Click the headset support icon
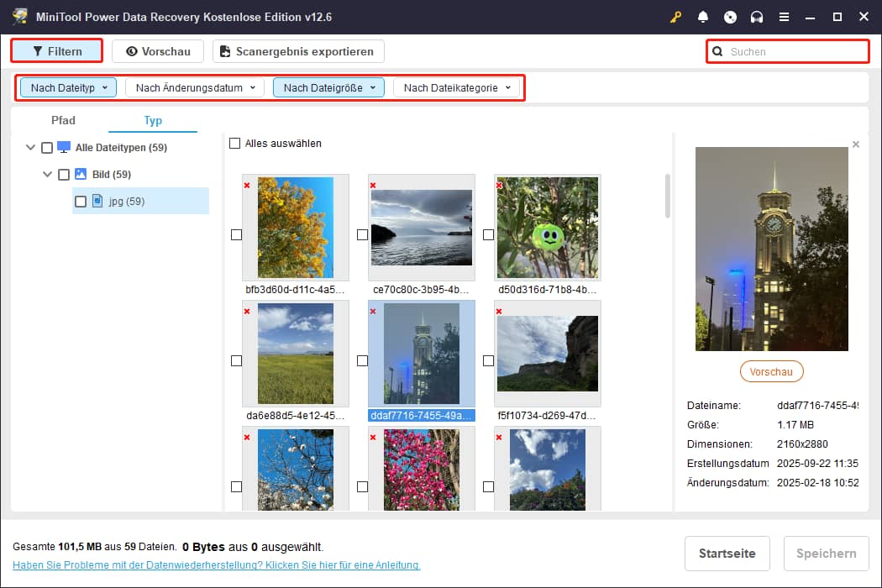 pyautogui.click(x=757, y=17)
